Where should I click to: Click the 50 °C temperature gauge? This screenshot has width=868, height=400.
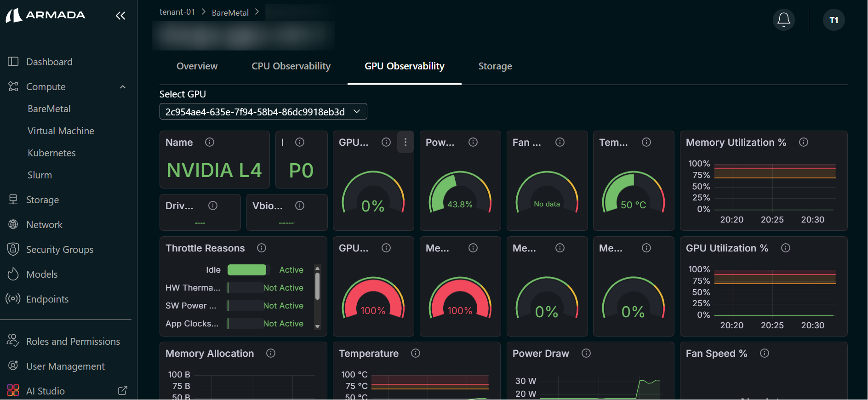click(x=634, y=192)
